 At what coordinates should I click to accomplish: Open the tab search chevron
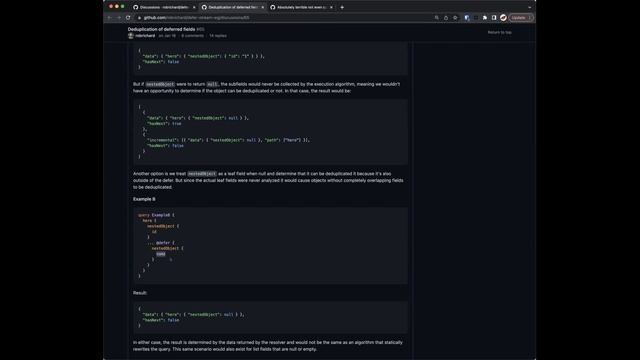[529, 7]
